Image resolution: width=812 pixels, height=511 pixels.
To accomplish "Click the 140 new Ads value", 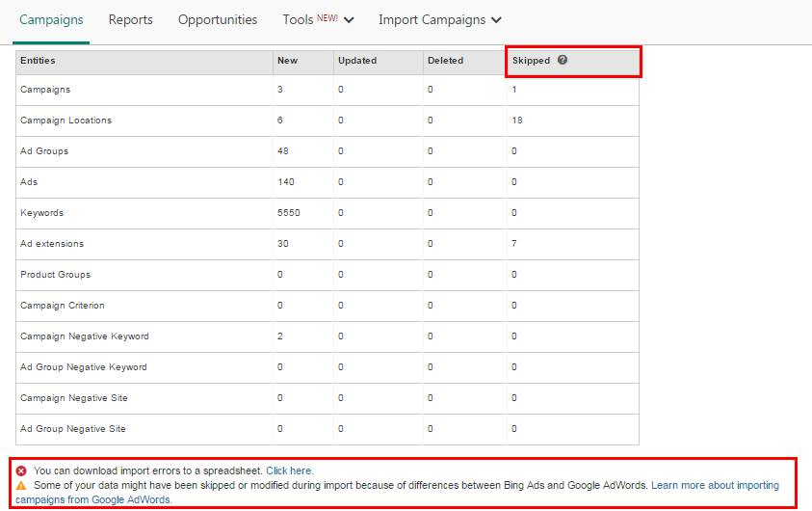I will 286,182.
